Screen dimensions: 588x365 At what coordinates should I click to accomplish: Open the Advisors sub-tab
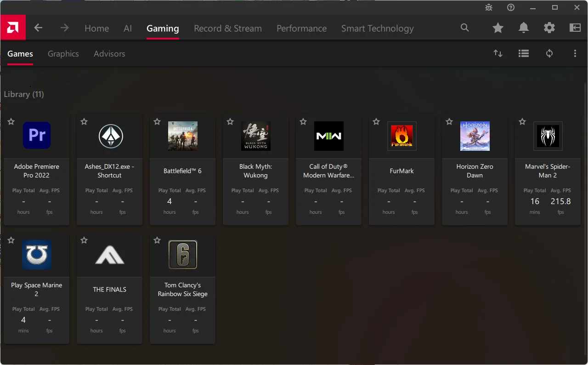[x=109, y=54]
